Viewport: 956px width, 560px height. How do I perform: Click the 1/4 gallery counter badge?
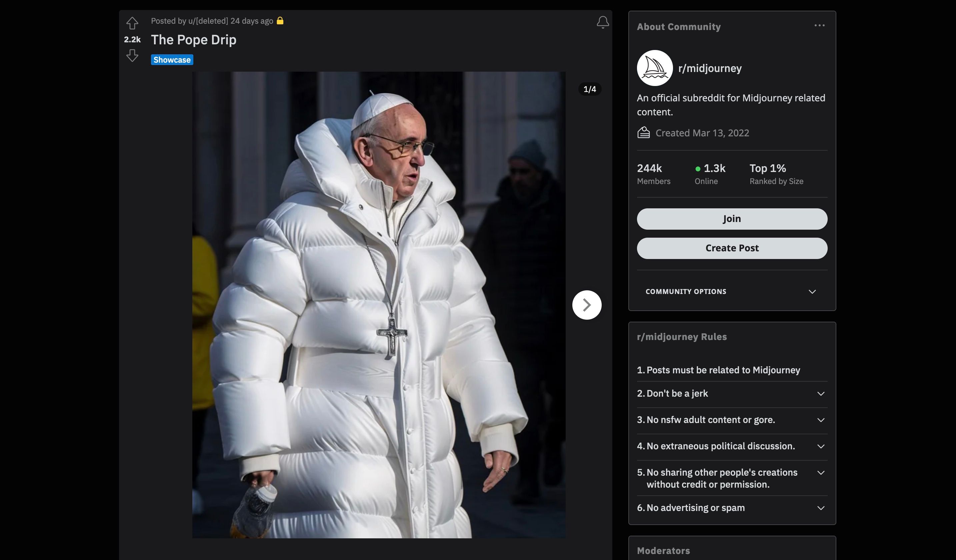pos(589,89)
